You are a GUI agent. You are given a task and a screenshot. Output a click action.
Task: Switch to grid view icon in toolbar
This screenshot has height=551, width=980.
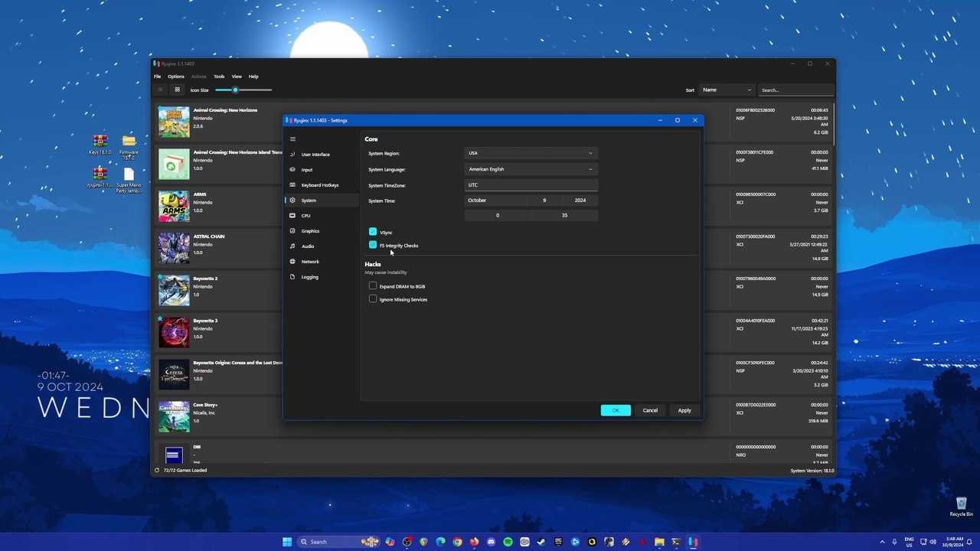[177, 90]
